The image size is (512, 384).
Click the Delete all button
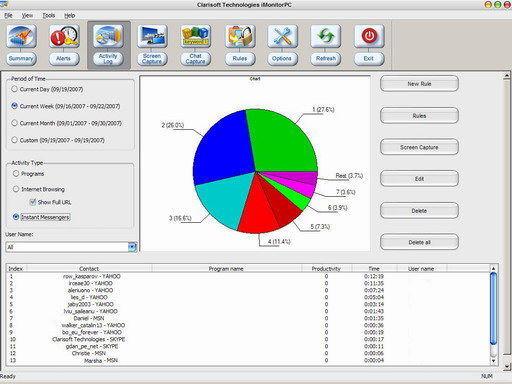[x=419, y=242]
